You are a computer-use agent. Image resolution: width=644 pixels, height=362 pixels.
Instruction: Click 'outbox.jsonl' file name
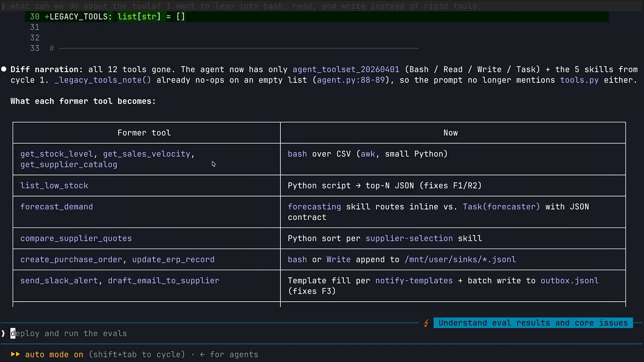(570, 281)
